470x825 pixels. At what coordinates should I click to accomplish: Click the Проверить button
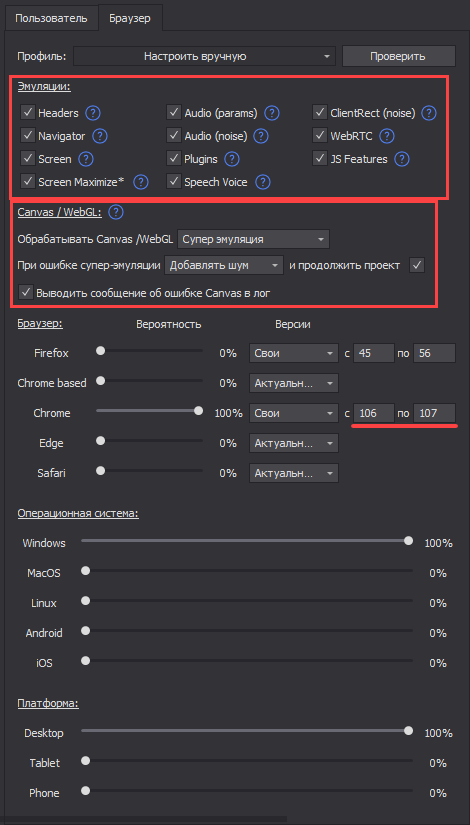click(x=398, y=56)
